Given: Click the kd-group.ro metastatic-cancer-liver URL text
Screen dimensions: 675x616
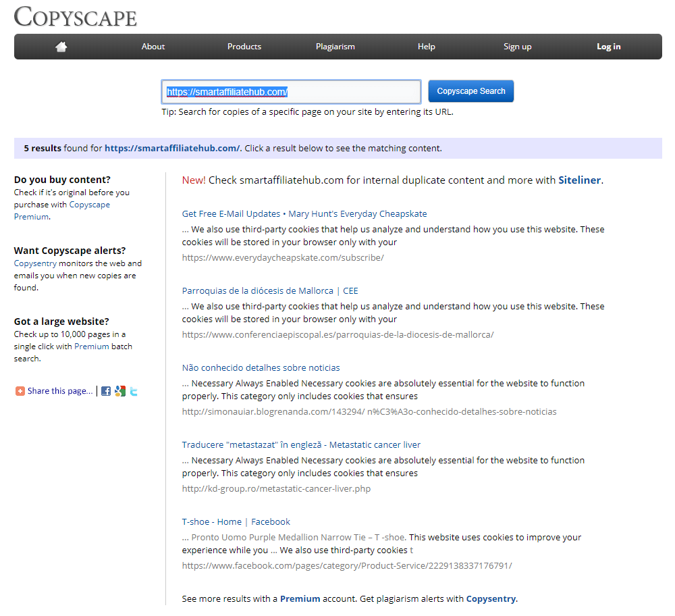Looking at the screenshot, I should pyautogui.click(x=276, y=489).
